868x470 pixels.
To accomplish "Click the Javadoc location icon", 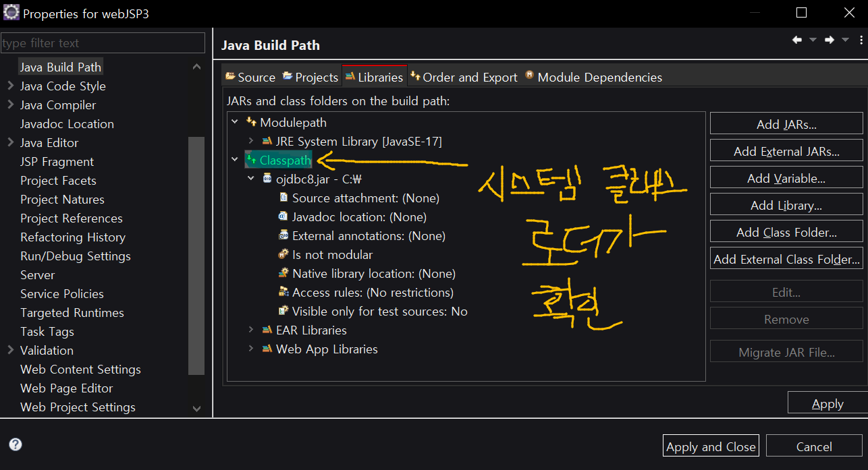I will (x=283, y=216).
